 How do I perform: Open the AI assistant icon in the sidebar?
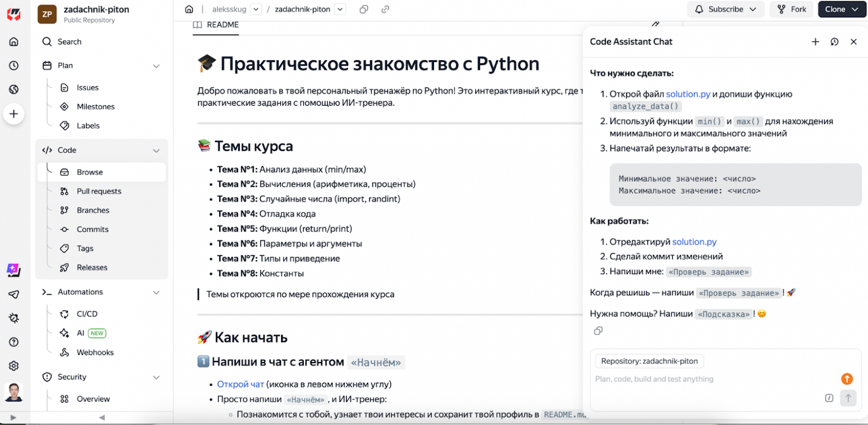coord(14,271)
